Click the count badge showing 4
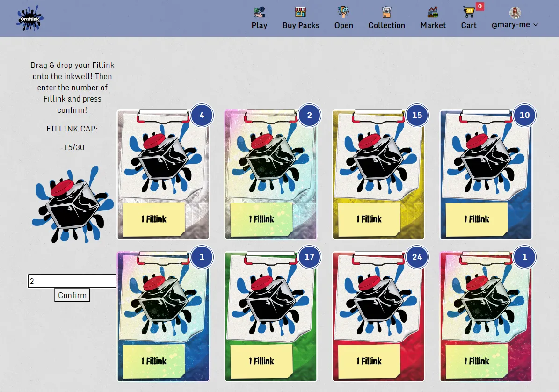This screenshot has width=559, height=392. [x=202, y=115]
